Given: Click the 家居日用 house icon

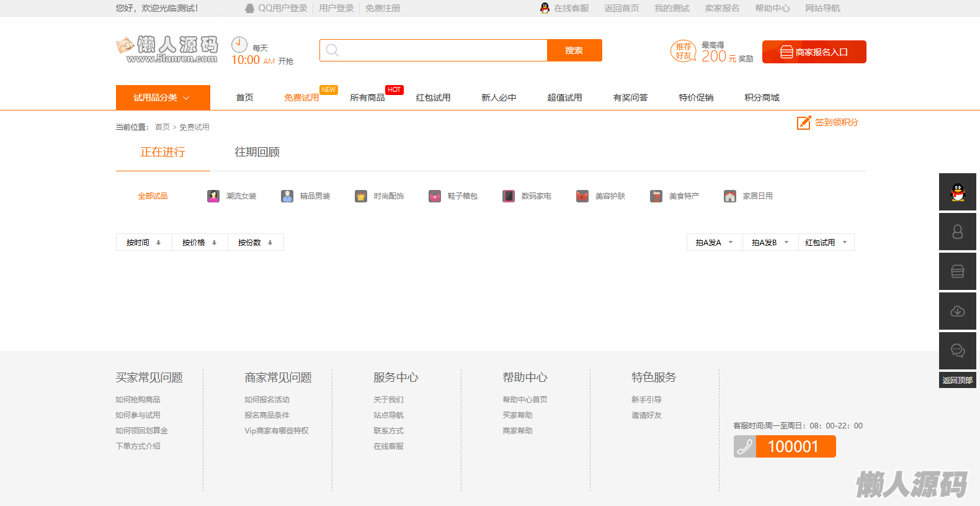Looking at the screenshot, I should pyautogui.click(x=730, y=196).
